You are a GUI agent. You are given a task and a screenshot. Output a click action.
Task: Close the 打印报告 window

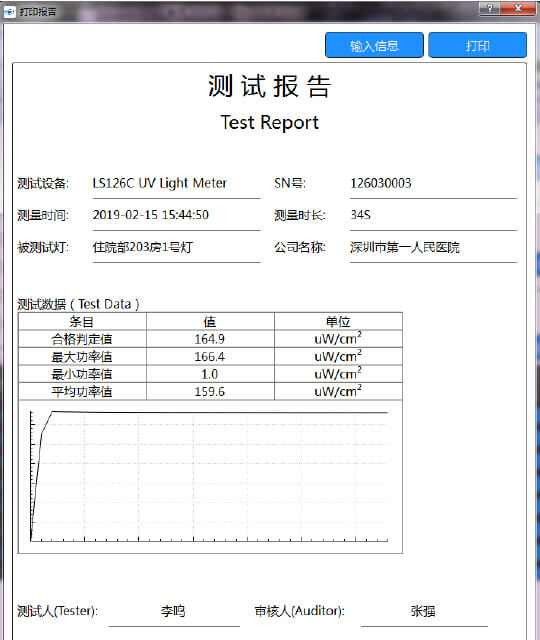click(x=518, y=8)
